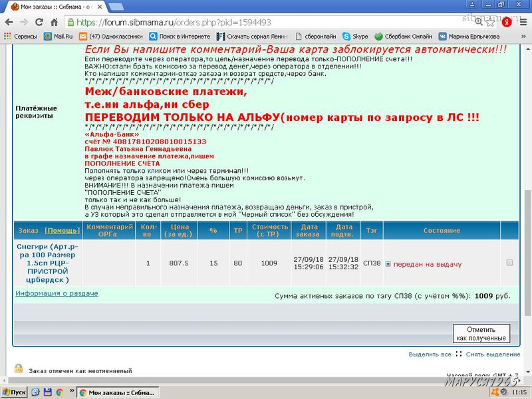The width and height of the screenshot is (532, 399).
Task: Click the передан на выдачу status
Action: [x=428, y=264]
